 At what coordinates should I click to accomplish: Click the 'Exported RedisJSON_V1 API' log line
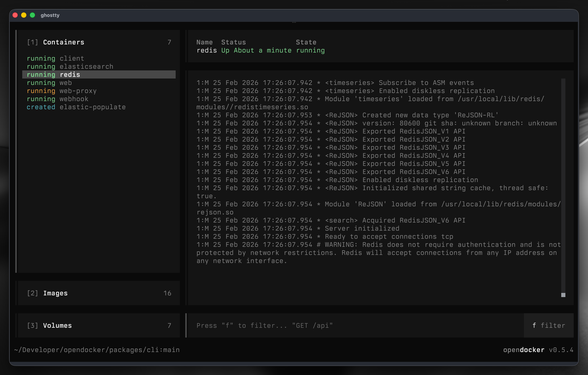[x=331, y=131]
